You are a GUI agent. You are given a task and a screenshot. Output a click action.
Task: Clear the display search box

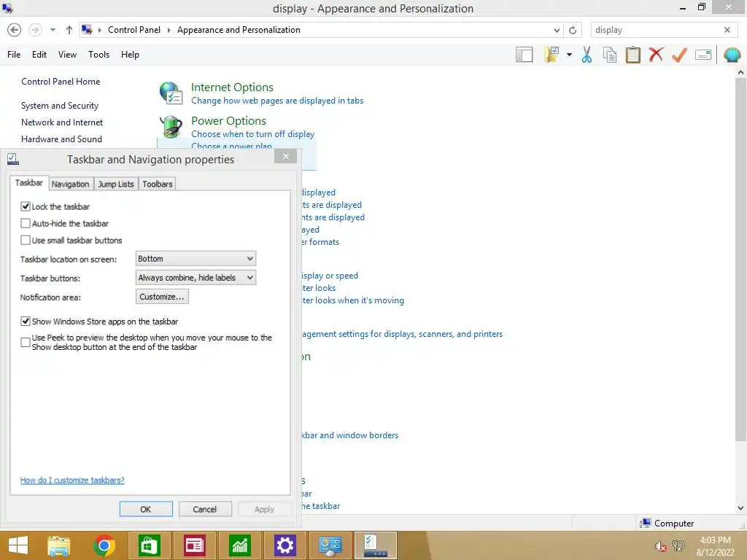pyautogui.click(x=727, y=30)
